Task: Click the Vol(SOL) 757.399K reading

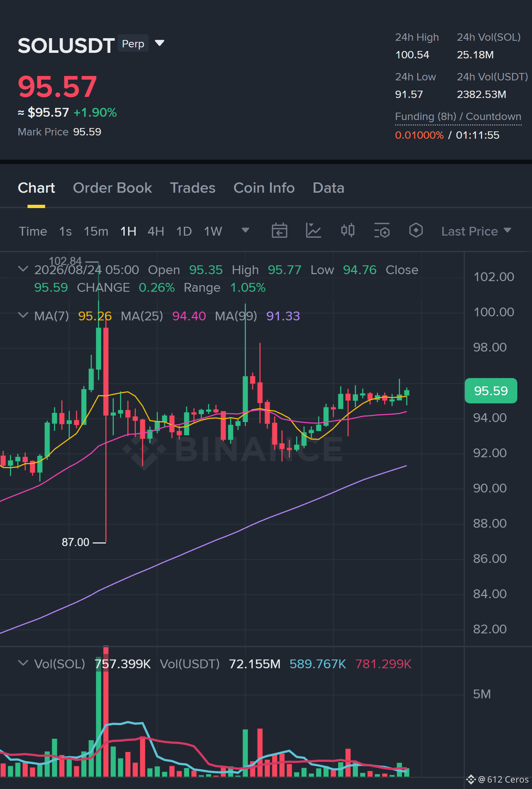Action: 123,664
